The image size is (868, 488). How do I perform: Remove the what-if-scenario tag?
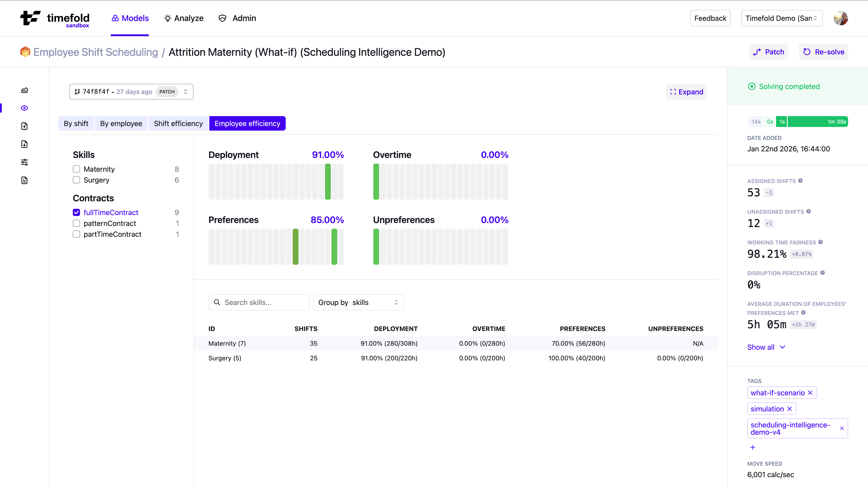coord(810,393)
